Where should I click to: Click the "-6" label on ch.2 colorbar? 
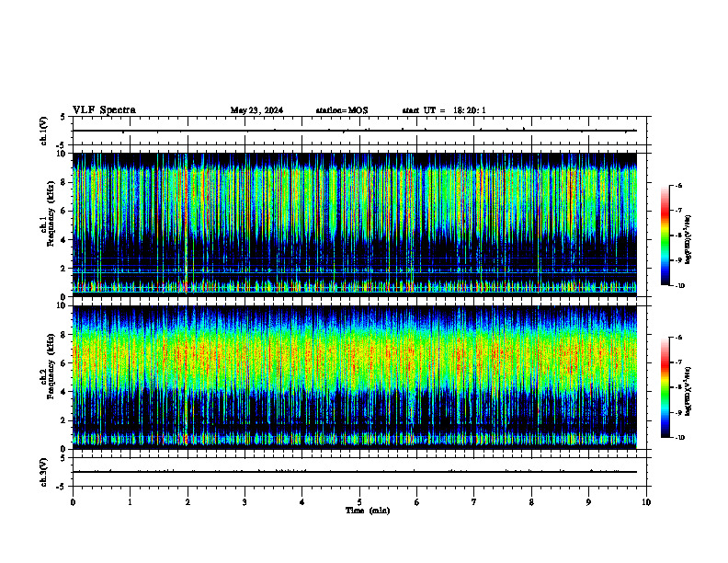[678, 338]
